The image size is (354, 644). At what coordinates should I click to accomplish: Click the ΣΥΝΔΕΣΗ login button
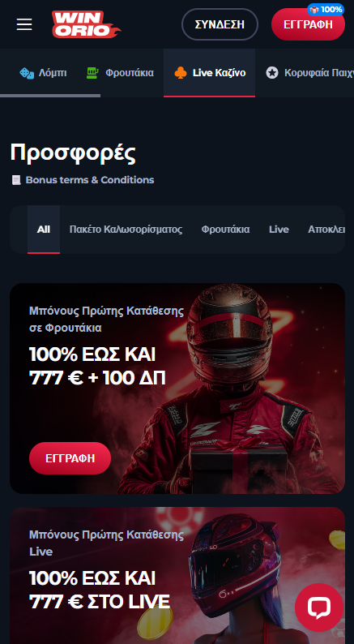click(220, 24)
